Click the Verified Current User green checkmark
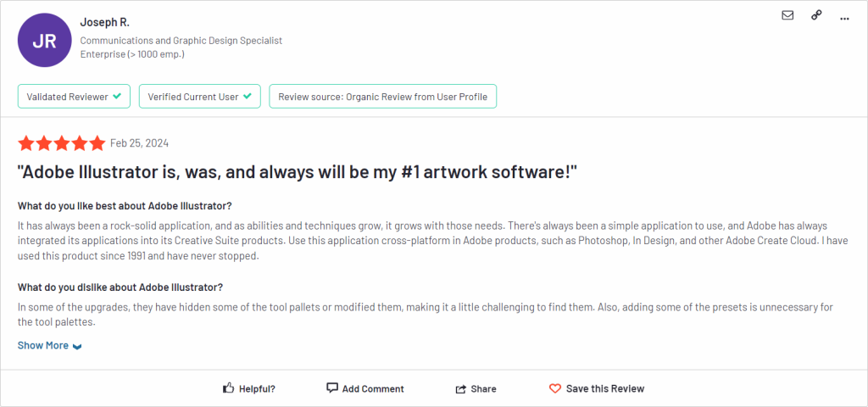The image size is (868, 407). [247, 97]
